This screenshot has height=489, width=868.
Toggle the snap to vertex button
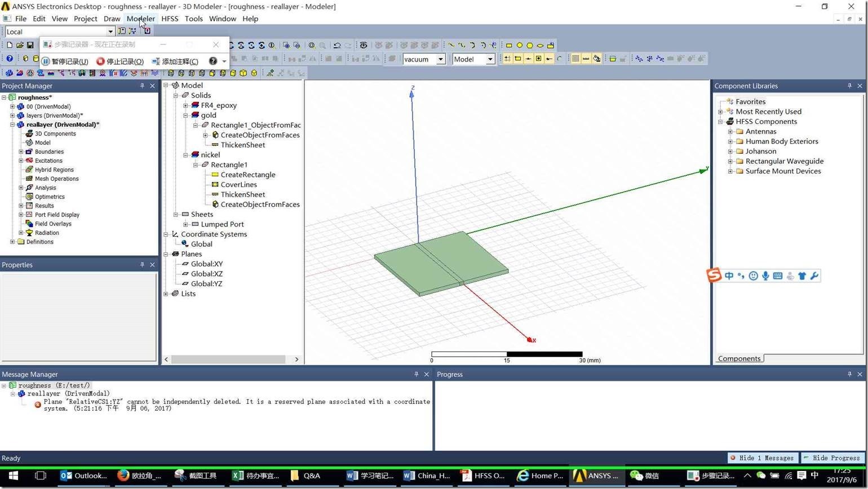(x=518, y=59)
